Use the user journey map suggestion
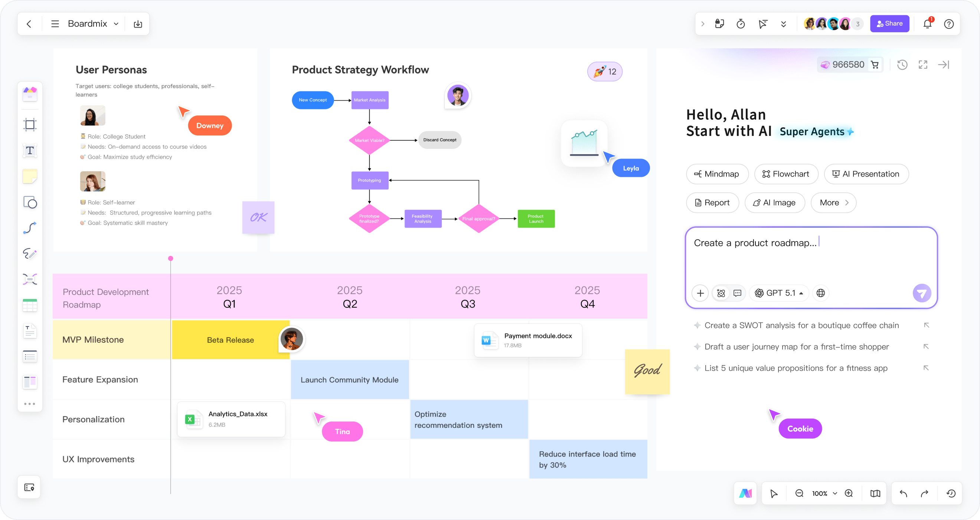Screen dimensions: 980x520 pyautogui.click(x=811, y=347)
